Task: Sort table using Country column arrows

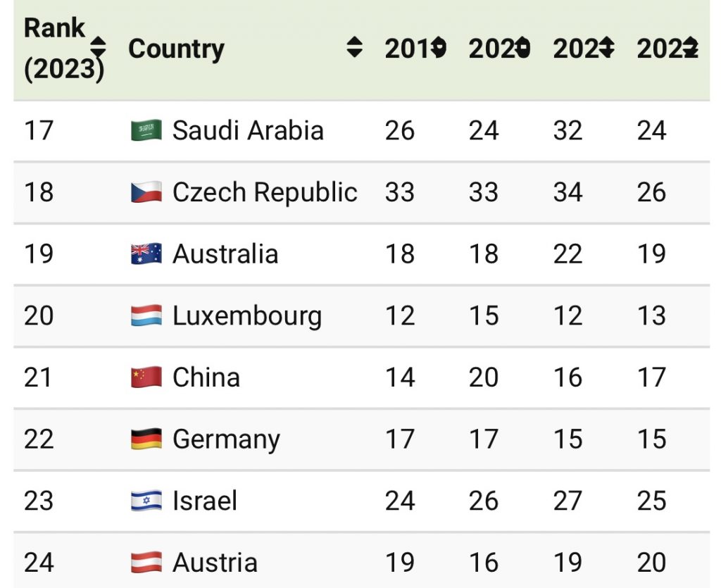Action: click(355, 48)
